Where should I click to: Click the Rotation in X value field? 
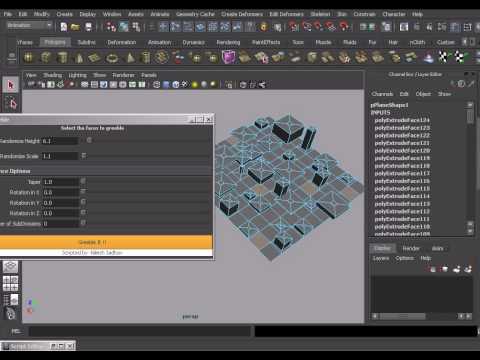pyautogui.click(x=60, y=192)
